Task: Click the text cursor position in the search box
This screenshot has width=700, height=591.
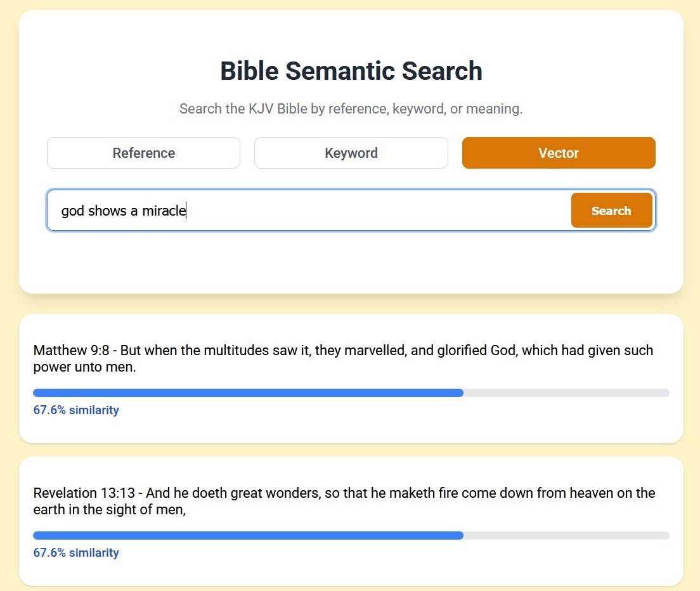Action: point(186,210)
